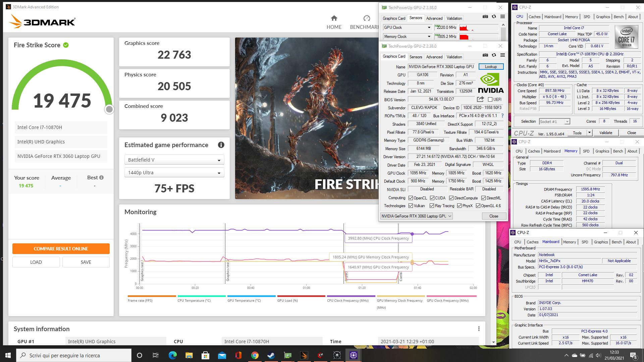Open the Mail app from the taskbar
This screenshot has width=644, height=362.
coord(222,355)
